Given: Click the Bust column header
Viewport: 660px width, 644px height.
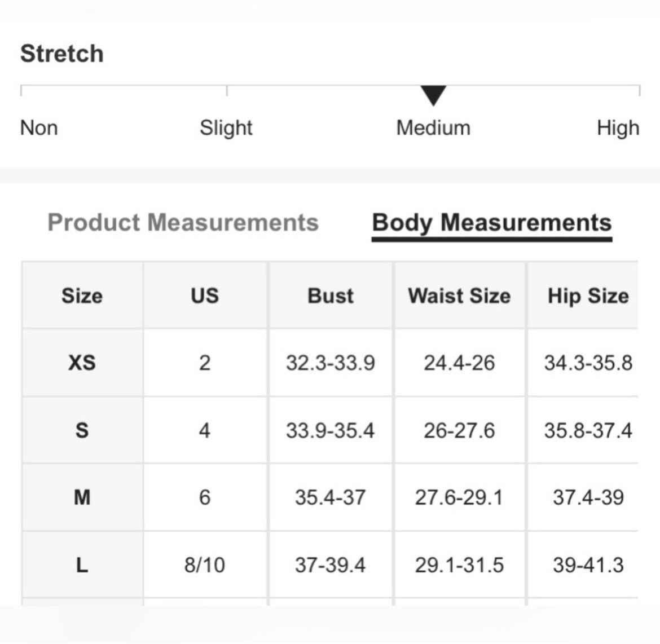Looking at the screenshot, I should pyautogui.click(x=331, y=295).
